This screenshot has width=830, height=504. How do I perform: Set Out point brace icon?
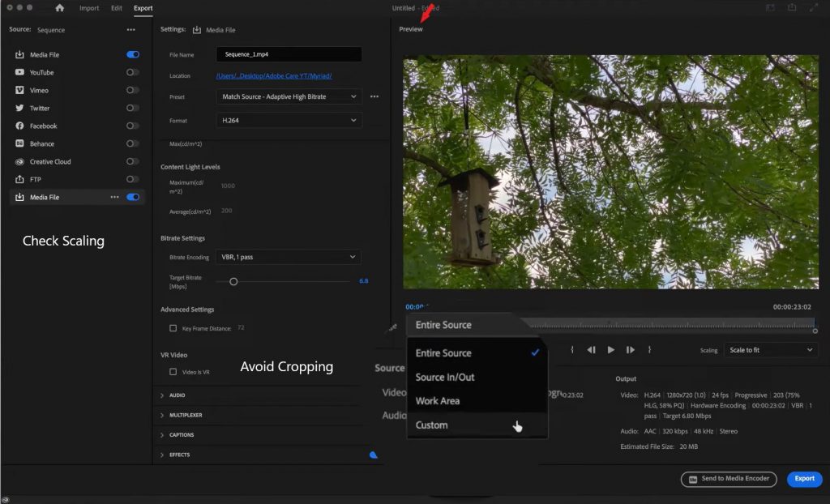point(649,350)
